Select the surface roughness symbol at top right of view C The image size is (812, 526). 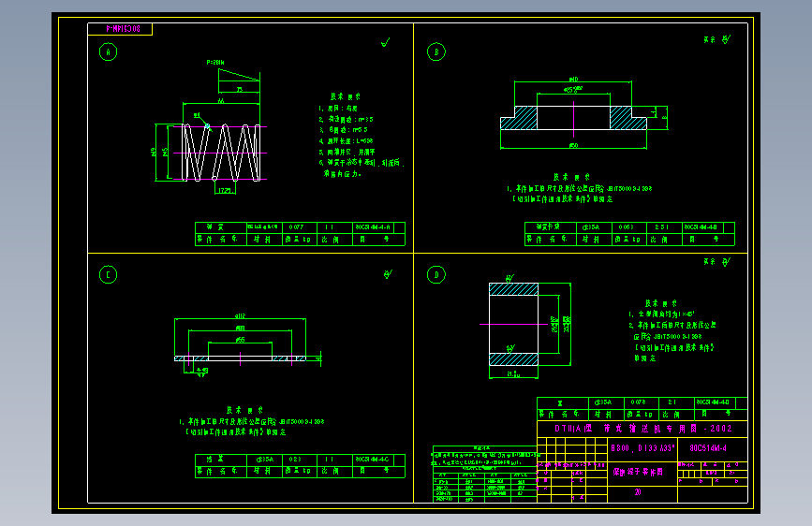click(388, 274)
